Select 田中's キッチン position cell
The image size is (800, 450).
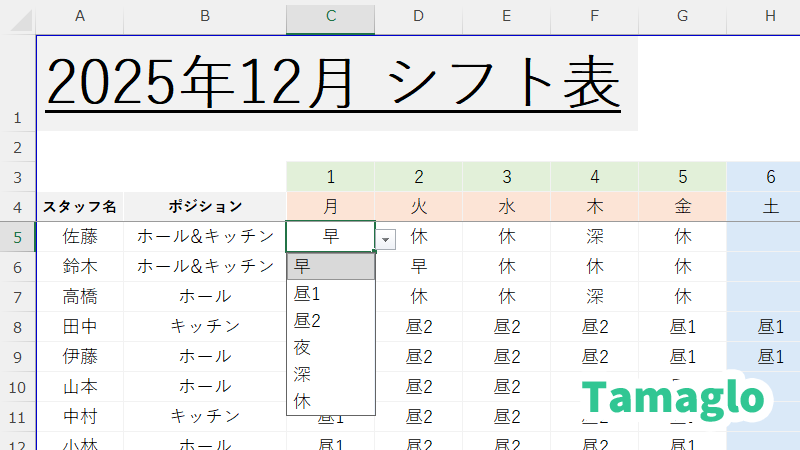pos(205,327)
